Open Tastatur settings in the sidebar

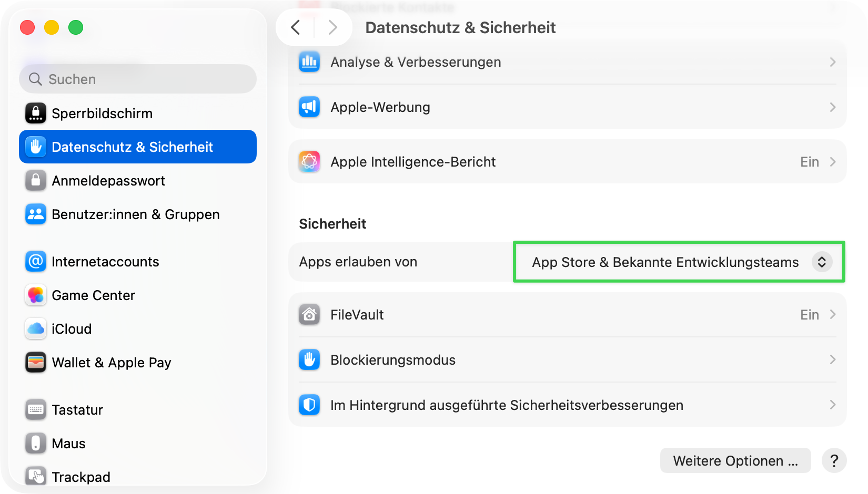point(77,410)
